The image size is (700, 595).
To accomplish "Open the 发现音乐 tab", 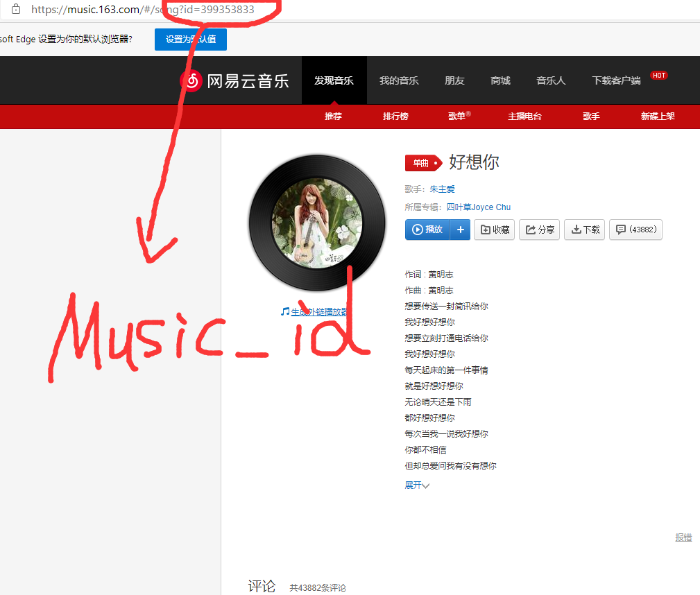I will [x=334, y=80].
